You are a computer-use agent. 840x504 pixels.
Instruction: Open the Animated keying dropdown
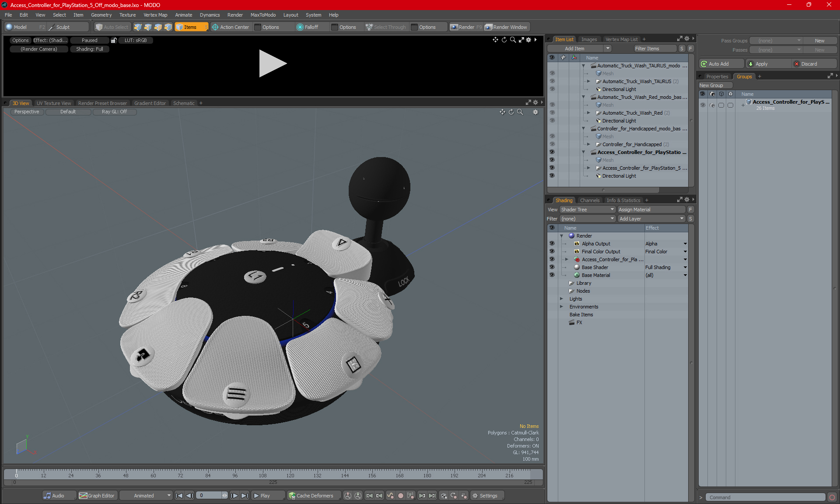click(x=147, y=496)
